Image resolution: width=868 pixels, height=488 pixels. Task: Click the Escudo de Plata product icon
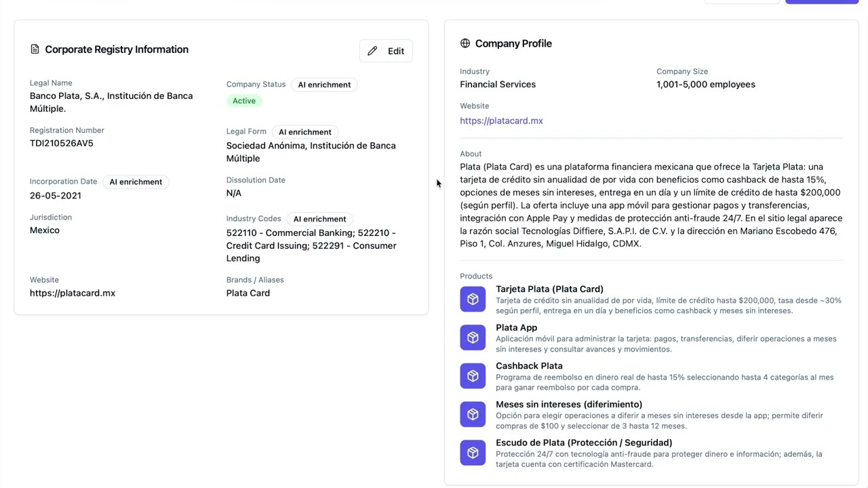(x=473, y=453)
